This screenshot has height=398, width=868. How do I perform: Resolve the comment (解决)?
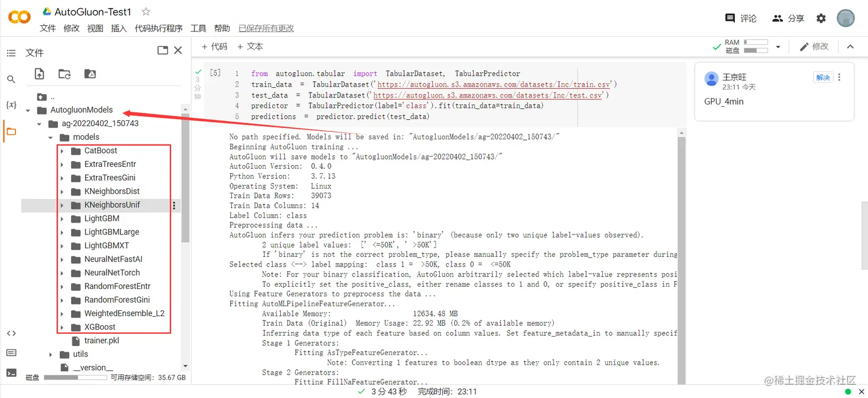tap(823, 77)
